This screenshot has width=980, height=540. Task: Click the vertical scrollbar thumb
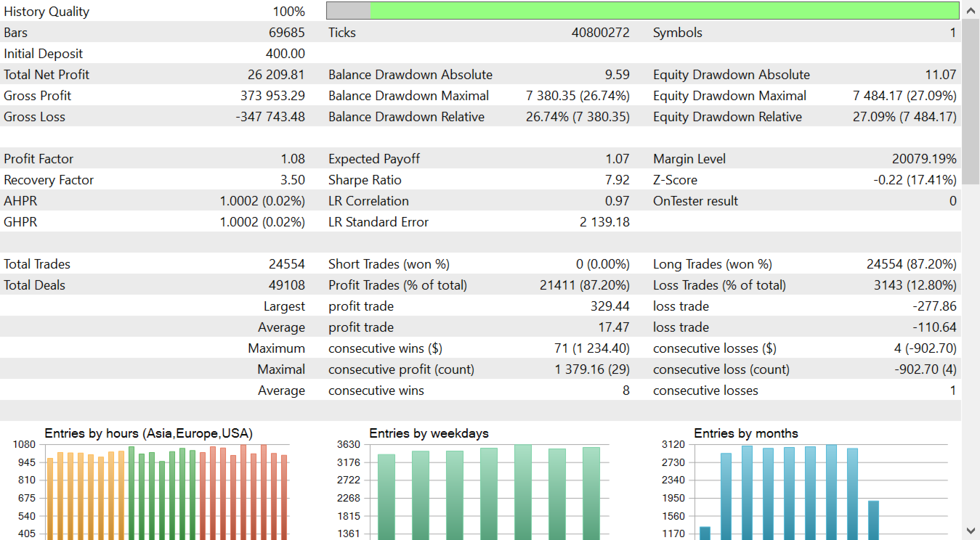(x=971, y=102)
